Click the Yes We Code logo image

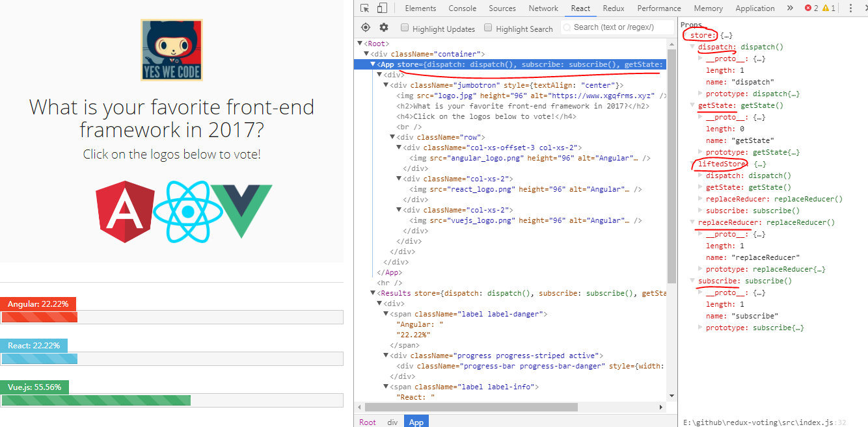(172, 50)
